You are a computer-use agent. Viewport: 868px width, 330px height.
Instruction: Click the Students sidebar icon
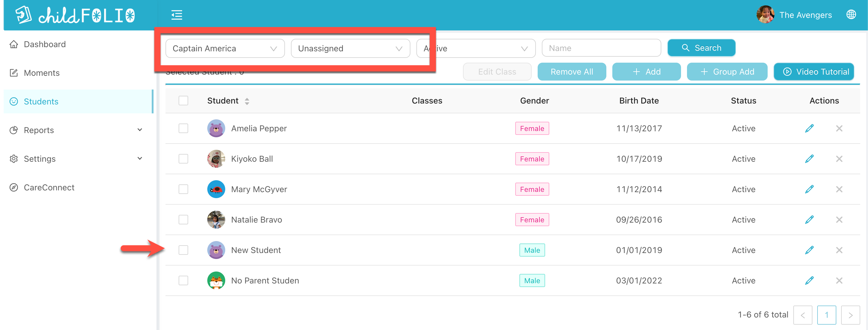[14, 101]
